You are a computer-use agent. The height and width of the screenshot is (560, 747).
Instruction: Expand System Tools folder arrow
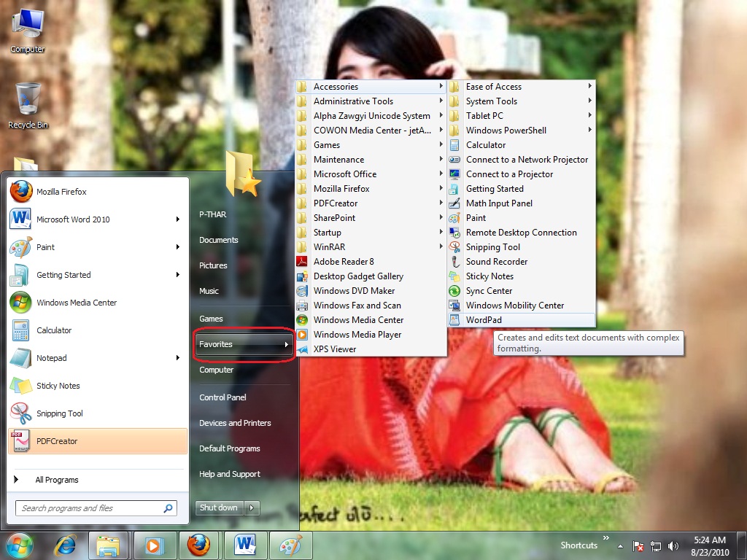589,101
